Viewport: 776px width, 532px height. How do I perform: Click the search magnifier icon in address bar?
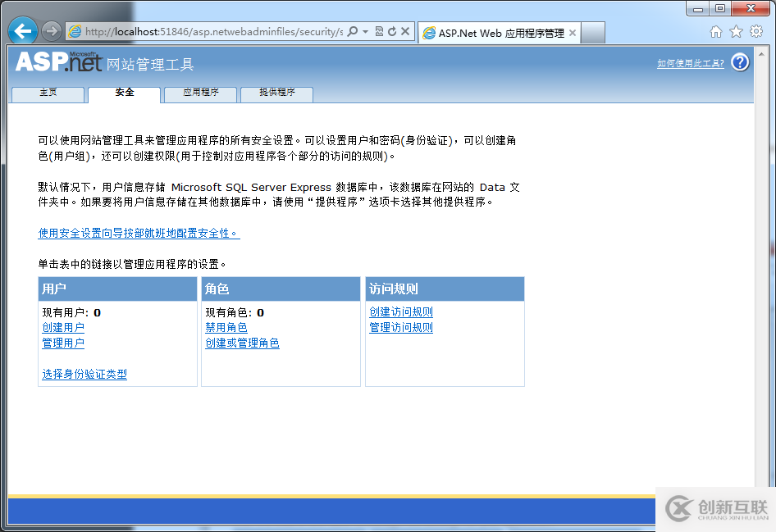353,31
